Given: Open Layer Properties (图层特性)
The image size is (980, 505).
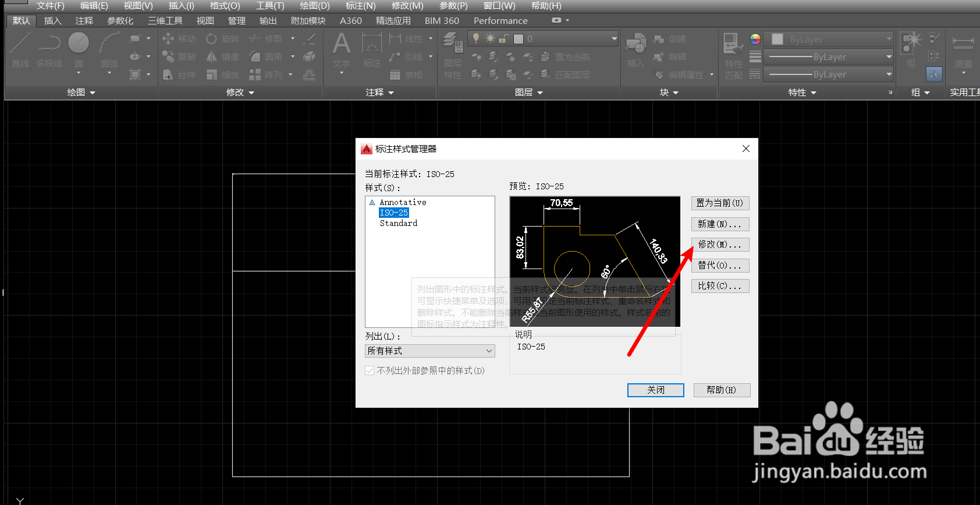Looking at the screenshot, I should click(x=453, y=55).
